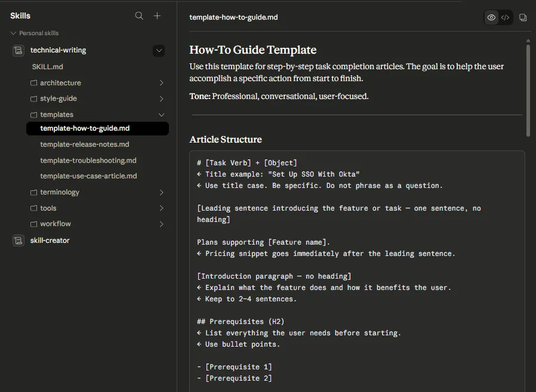The width and height of the screenshot is (536, 392).
Task: Click the architecture folder icon
Action: [34, 82]
